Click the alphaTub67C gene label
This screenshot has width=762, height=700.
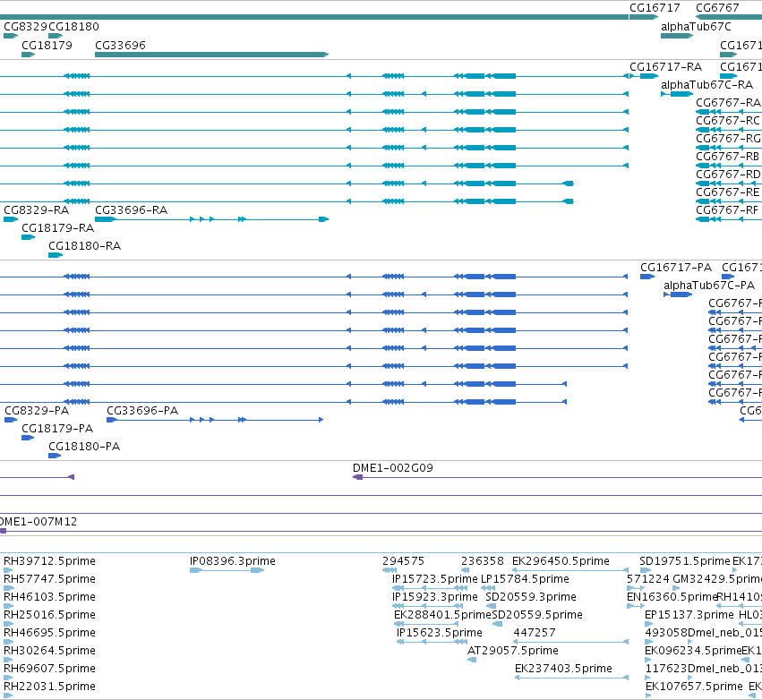(696, 27)
